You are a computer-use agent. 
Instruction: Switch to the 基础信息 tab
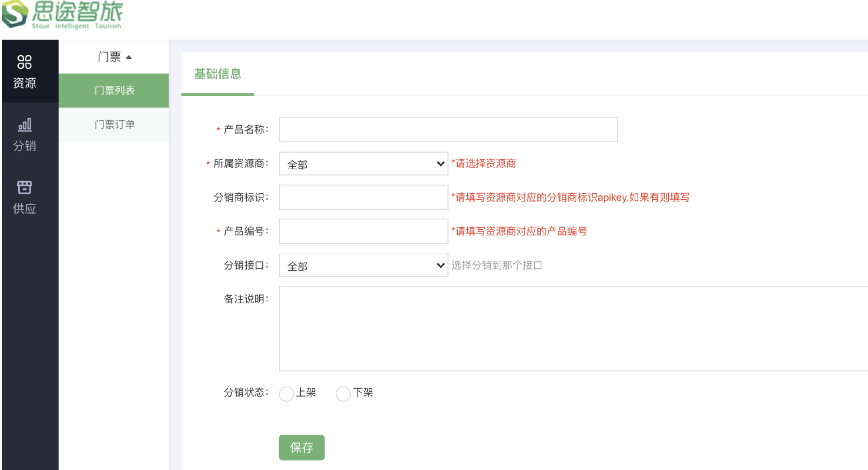pyautogui.click(x=218, y=74)
